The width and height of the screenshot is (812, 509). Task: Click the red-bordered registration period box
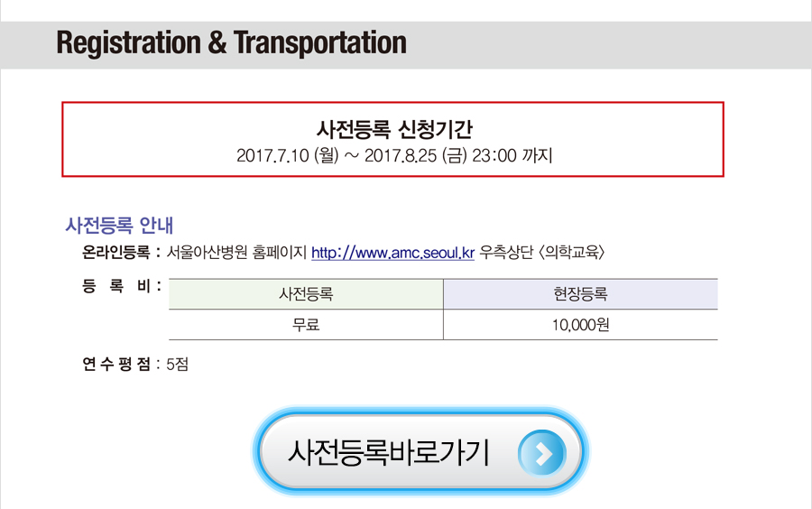pyautogui.click(x=393, y=139)
